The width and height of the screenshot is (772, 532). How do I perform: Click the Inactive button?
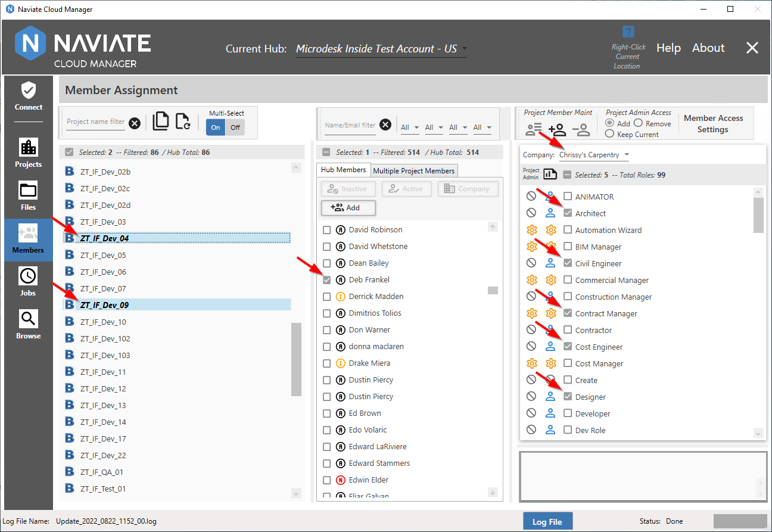click(x=348, y=189)
